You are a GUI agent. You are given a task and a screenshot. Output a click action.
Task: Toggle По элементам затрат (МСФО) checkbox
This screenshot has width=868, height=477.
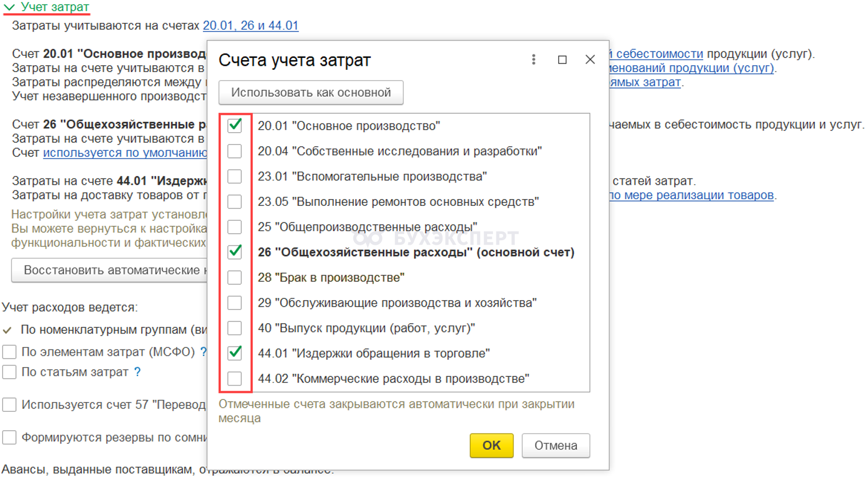point(9,352)
